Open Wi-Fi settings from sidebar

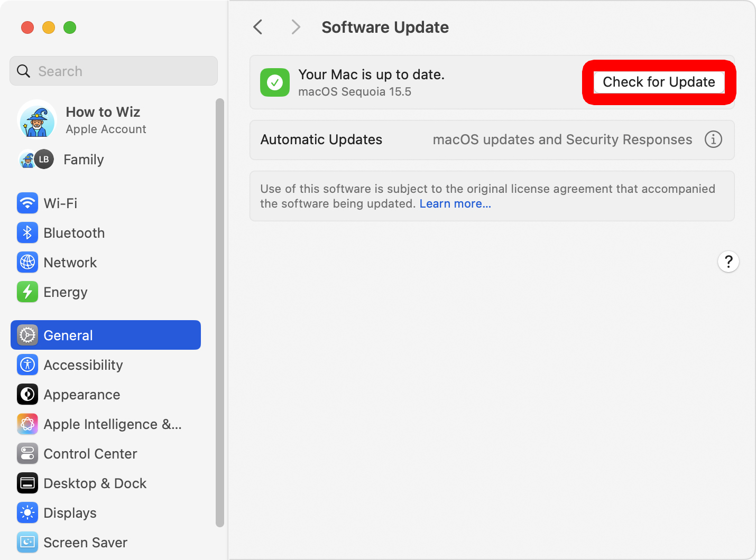(60, 203)
